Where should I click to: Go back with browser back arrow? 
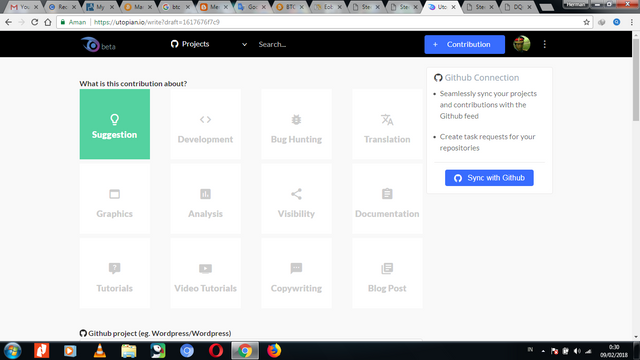(8, 22)
